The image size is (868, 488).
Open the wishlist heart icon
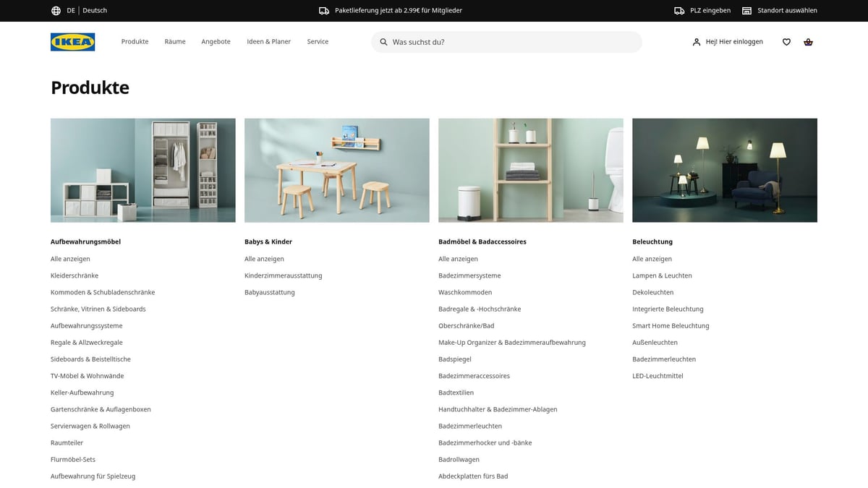tap(786, 41)
